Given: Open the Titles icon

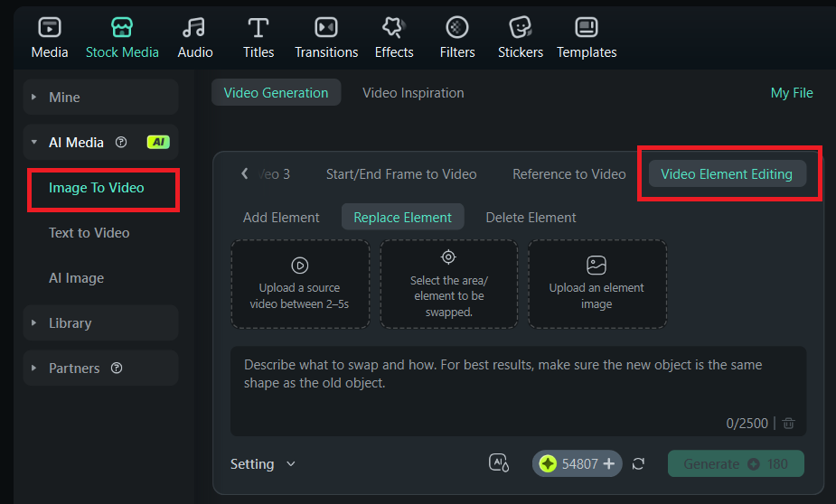Looking at the screenshot, I should (x=258, y=28).
